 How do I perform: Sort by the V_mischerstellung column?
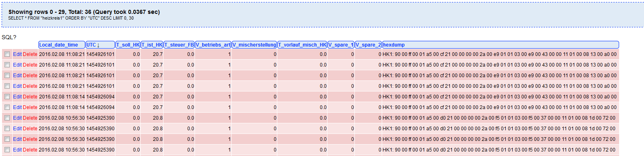click(255, 45)
